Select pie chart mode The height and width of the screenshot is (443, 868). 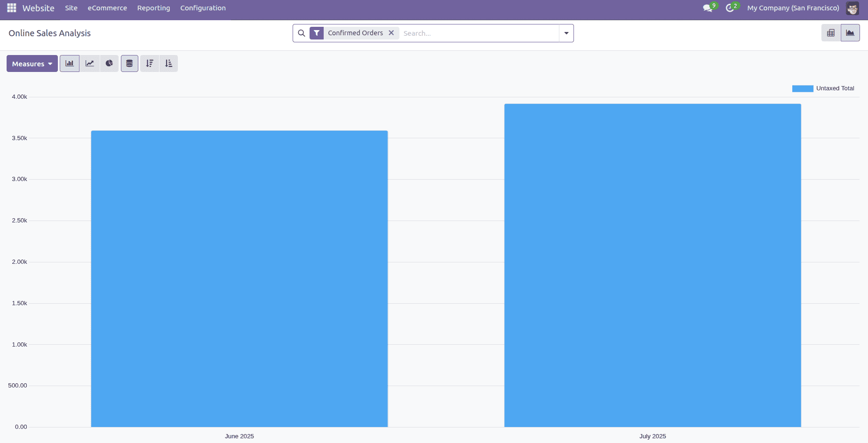[109, 63]
